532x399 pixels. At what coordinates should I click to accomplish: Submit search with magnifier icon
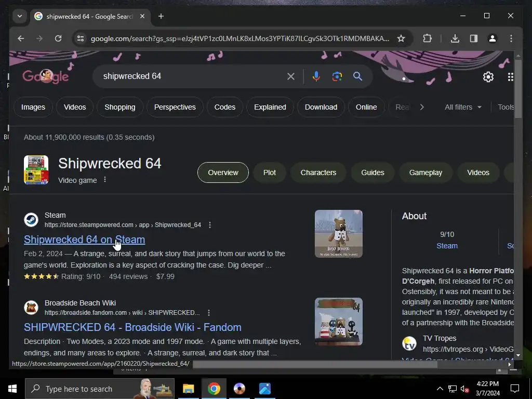pyautogui.click(x=357, y=76)
